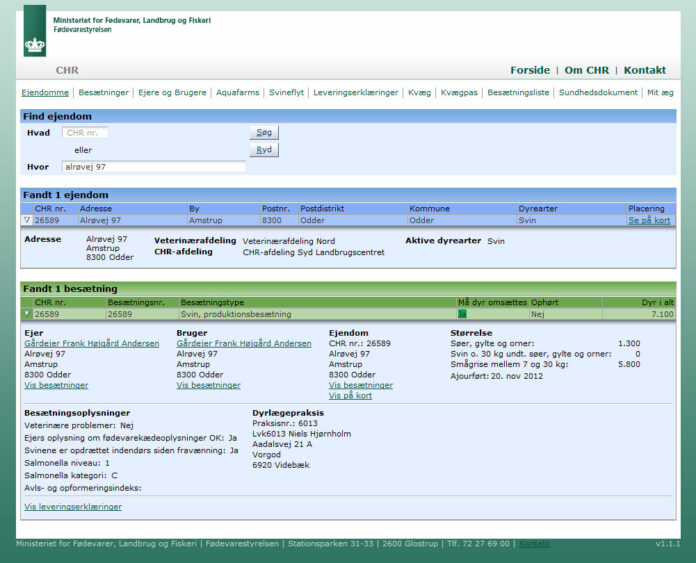Click the Praksisnr.: 6013 text
Viewport: 696px width, 563px height.
tap(285, 423)
